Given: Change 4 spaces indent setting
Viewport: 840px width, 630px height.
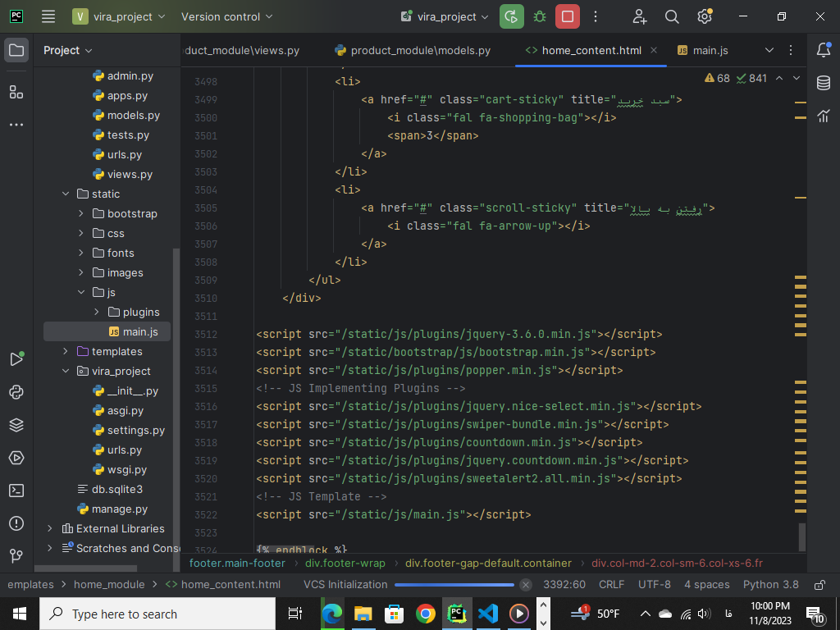Looking at the screenshot, I should pyautogui.click(x=706, y=584).
